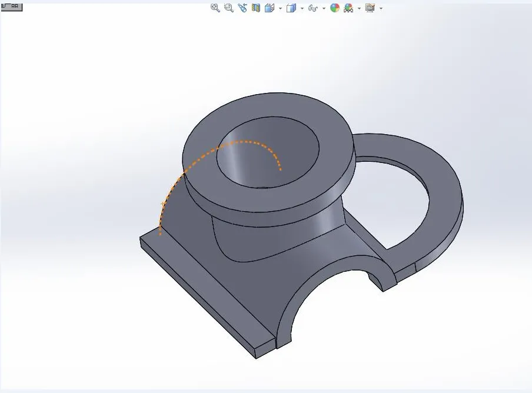The image size is (532, 393).
Task: Click the View Orientation cube icon
Action: 270,8
